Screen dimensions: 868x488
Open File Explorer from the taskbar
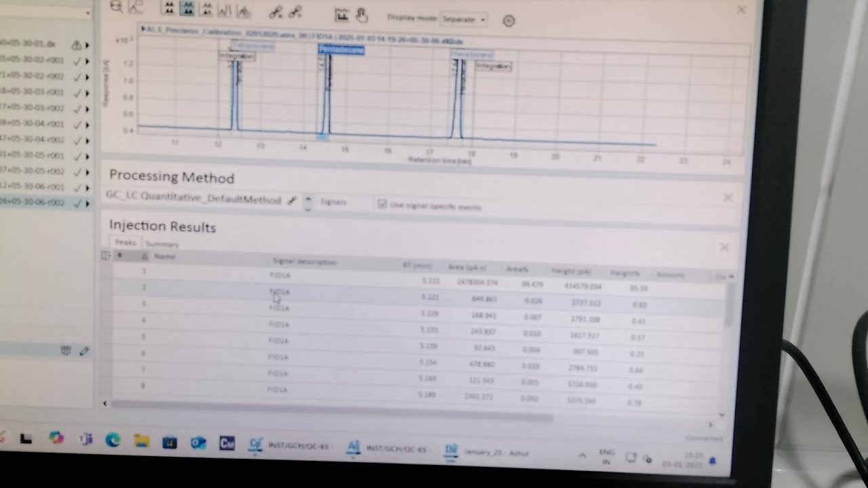point(141,441)
